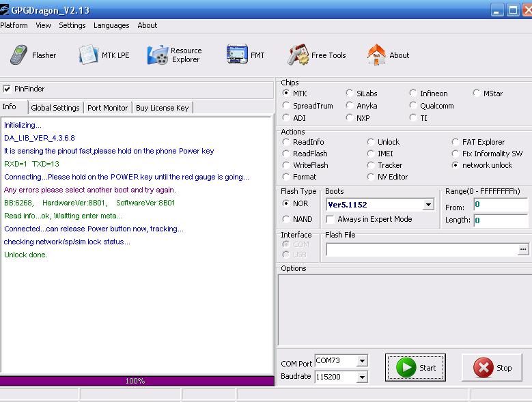Image resolution: width=532 pixels, height=402 pixels.
Task: Select the FAT Explorer action
Action: (456, 142)
